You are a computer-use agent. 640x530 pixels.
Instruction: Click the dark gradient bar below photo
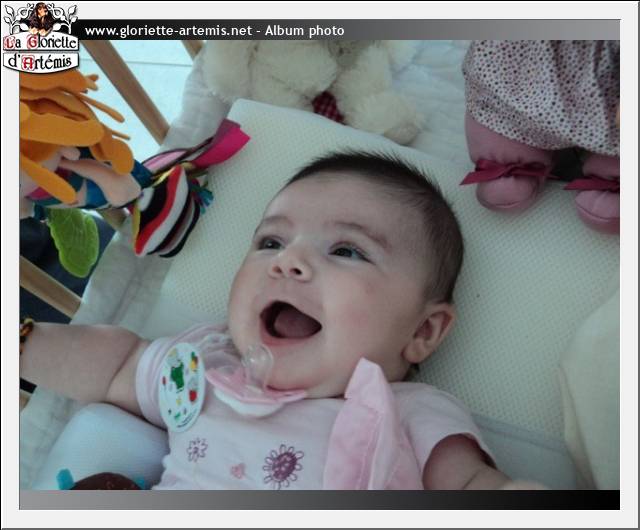(320, 499)
